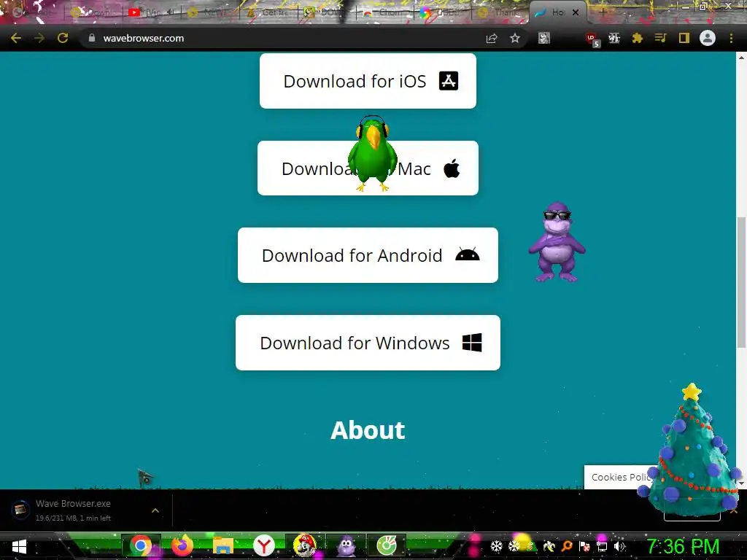Click the About heading
Viewport: 747px width, 560px height.
[x=368, y=430]
